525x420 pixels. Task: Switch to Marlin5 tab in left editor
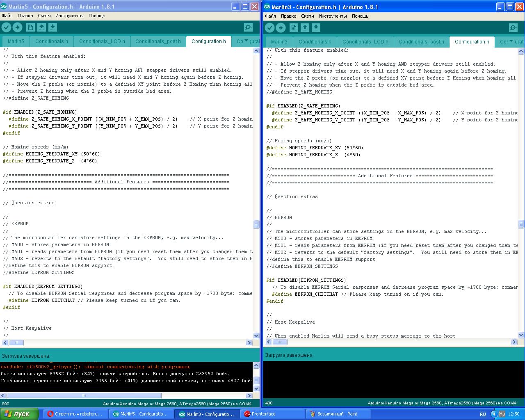click(x=16, y=41)
